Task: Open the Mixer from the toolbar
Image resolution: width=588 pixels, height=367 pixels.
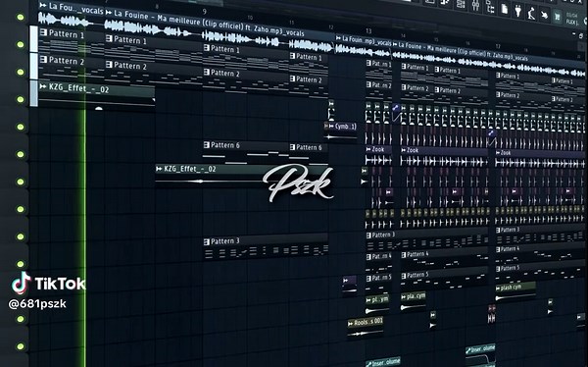Action: 476,5
